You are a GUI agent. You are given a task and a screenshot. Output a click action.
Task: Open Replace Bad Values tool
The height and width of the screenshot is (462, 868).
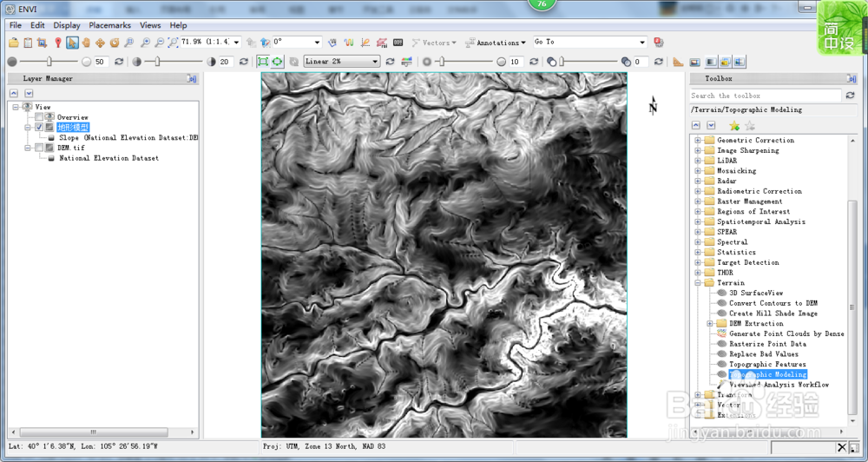tap(763, 354)
